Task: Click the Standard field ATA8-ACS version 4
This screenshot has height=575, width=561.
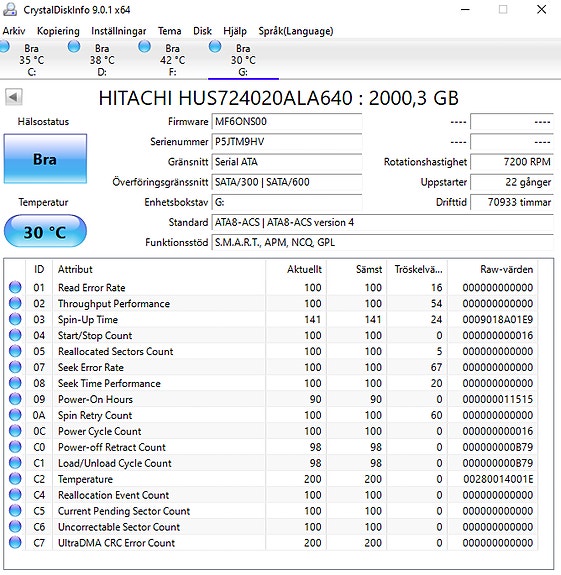Action: click(x=382, y=223)
